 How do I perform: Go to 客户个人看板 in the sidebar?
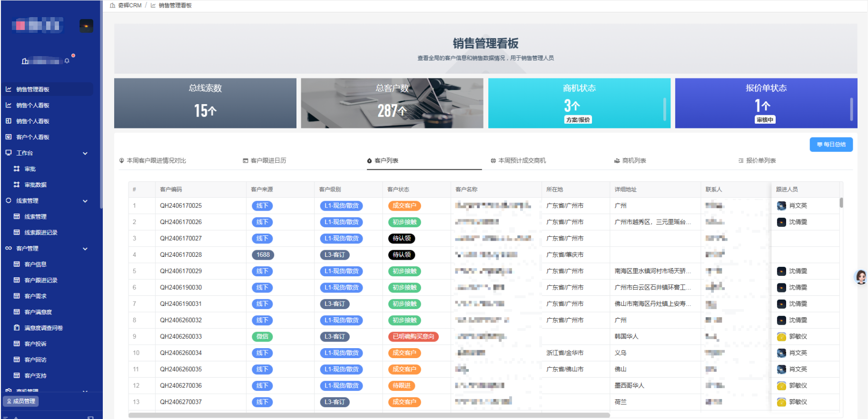(x=32, y=137)
